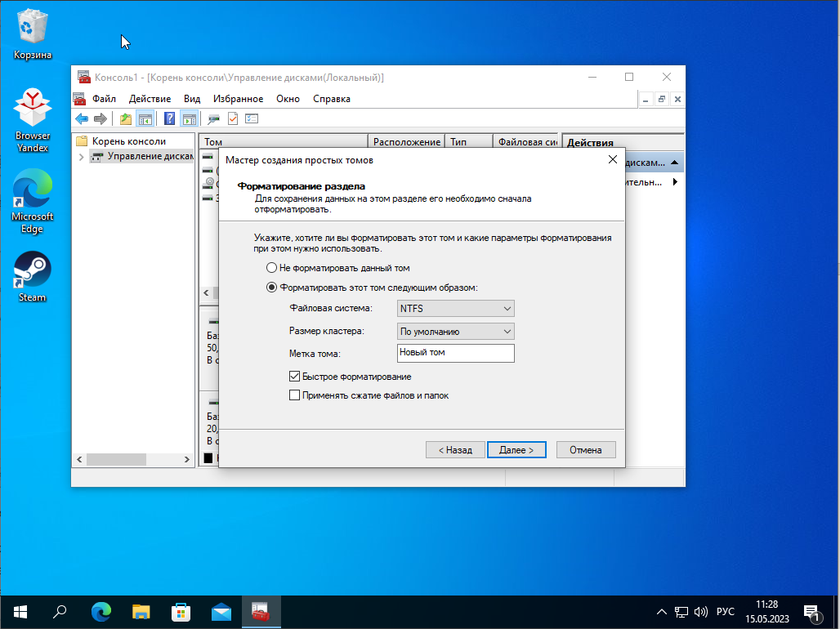The height and width of the screenshot is (629, 840).
Task: Show hidden tray icons chevron
Action: (x=662, y=612)
